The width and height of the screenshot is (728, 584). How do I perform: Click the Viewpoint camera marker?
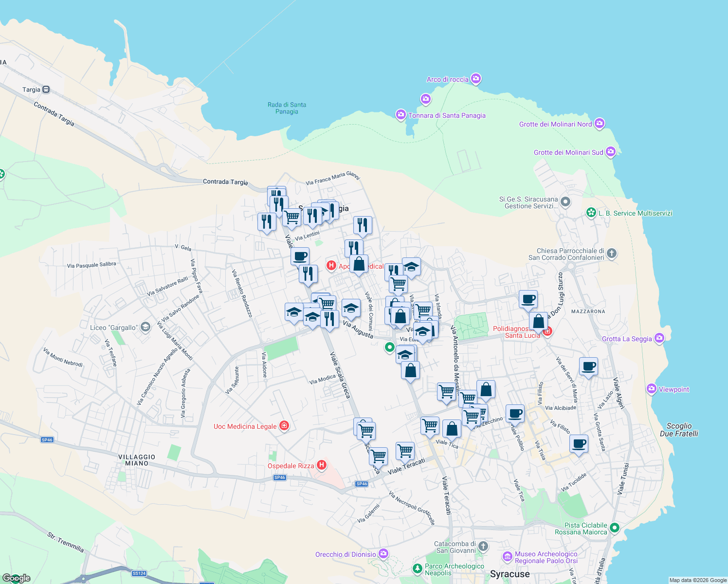652,389
